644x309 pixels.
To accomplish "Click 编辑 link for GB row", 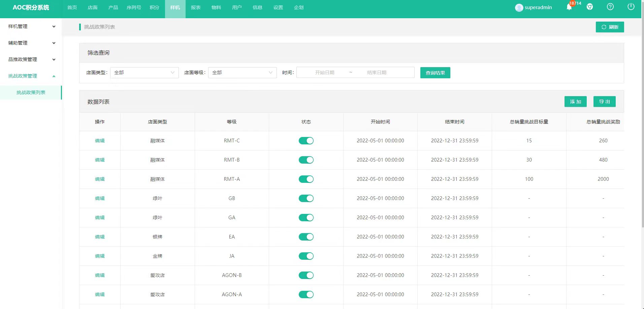I will pos(100,198).
